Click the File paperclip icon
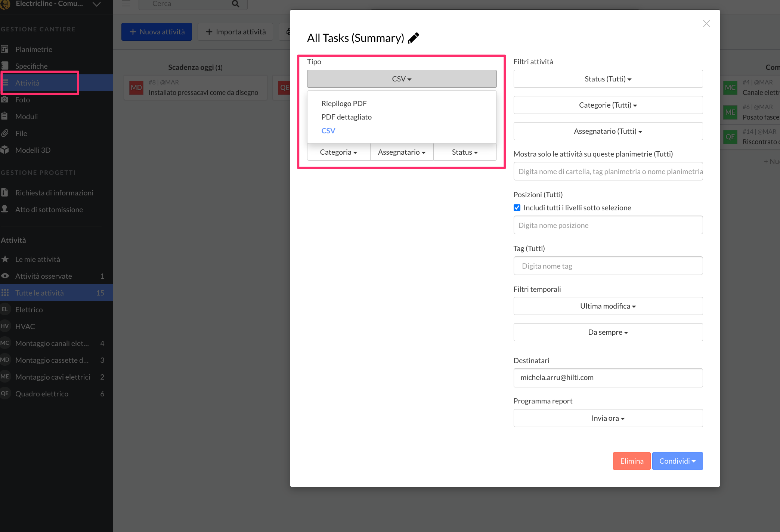 5,133
